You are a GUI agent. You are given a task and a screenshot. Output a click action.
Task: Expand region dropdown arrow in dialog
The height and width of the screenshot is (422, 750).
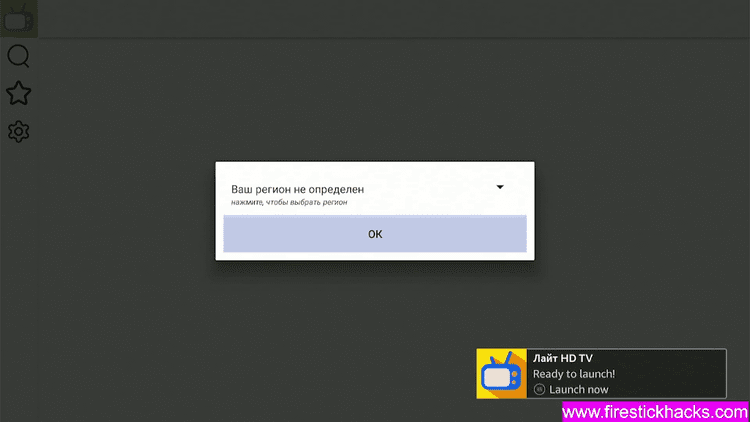pos(500,187)
